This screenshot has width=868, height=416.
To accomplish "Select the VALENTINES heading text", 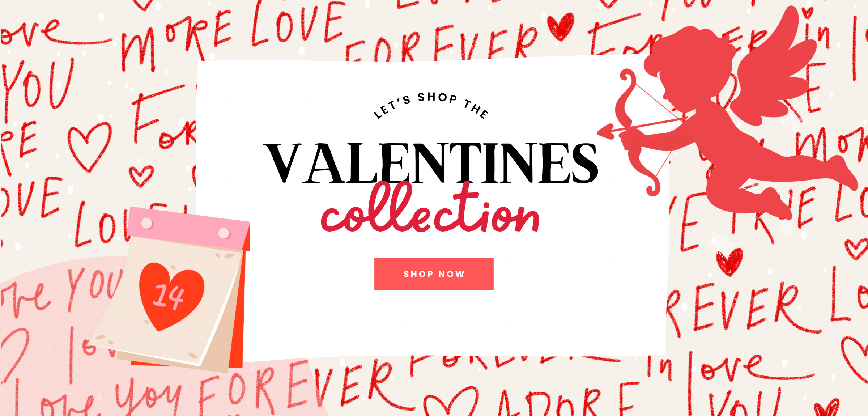I will tap(430, 163).
